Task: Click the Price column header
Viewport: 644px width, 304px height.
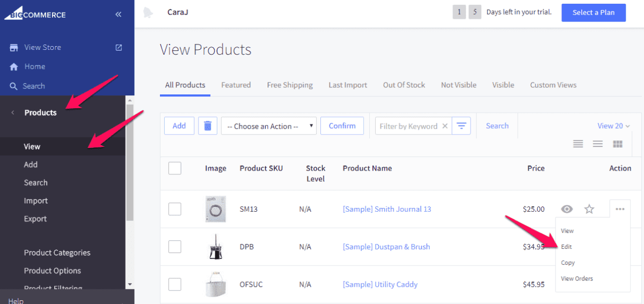Action: pyautogui.click(x=536, y=168)
